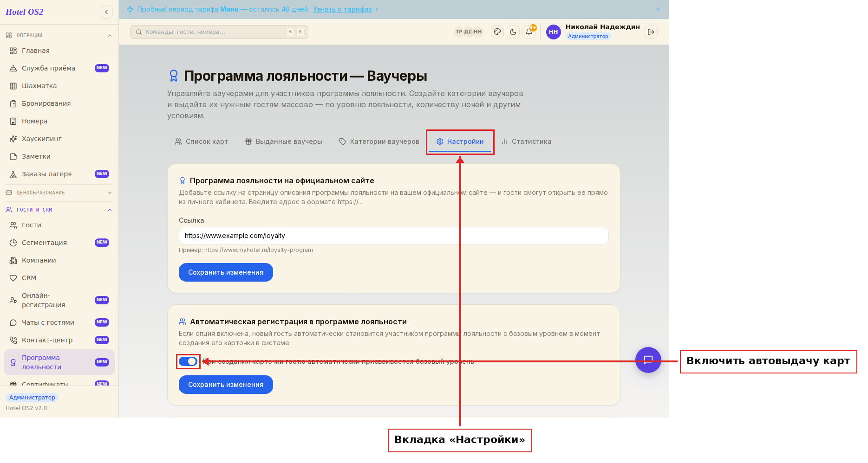
Task: Select the Настройки tab
Action: tap(460, 141)
